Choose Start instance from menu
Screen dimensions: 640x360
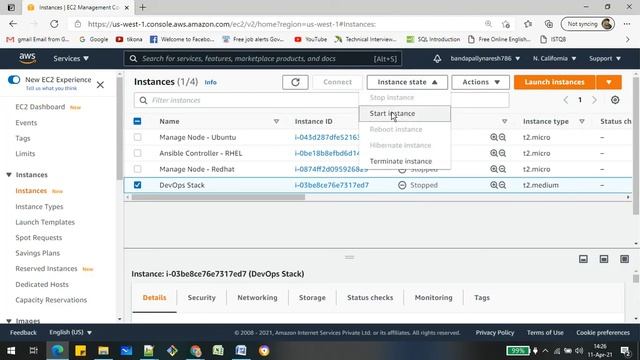click(x=405, y=113)
